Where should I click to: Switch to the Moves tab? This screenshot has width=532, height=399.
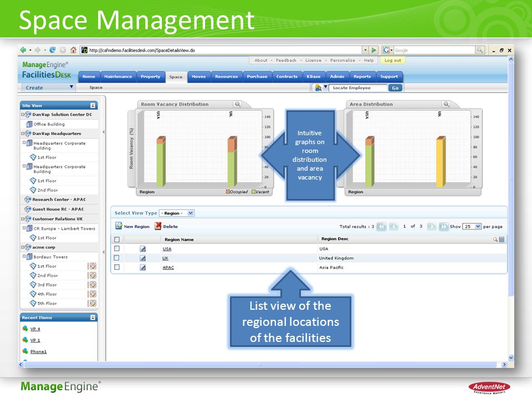click(x=199, y=76)
